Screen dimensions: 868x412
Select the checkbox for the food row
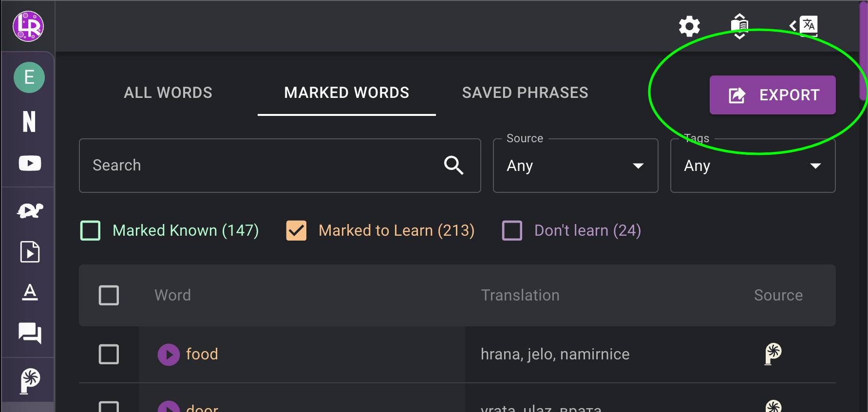pyautogui.click(x=109, y=355)
